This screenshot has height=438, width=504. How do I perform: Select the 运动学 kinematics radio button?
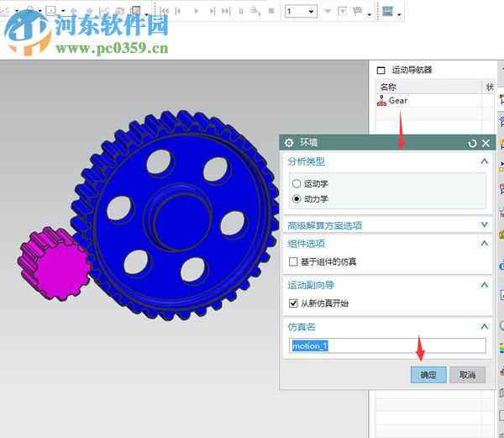(297, 183)
